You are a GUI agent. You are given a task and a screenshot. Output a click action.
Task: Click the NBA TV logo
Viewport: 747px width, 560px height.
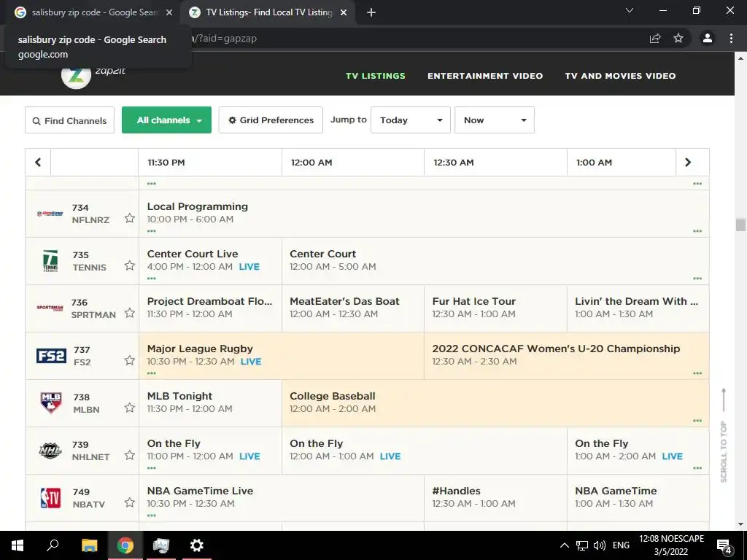tap(50, 498)
